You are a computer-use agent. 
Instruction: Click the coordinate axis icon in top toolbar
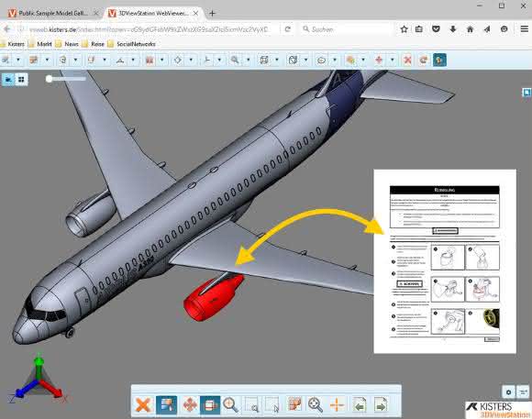coord(206,60)
